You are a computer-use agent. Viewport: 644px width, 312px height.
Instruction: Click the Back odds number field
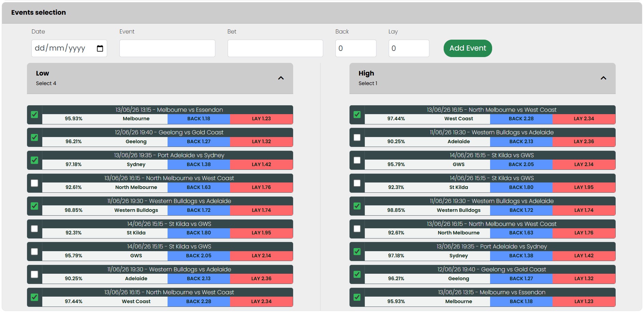click(356, 48)
